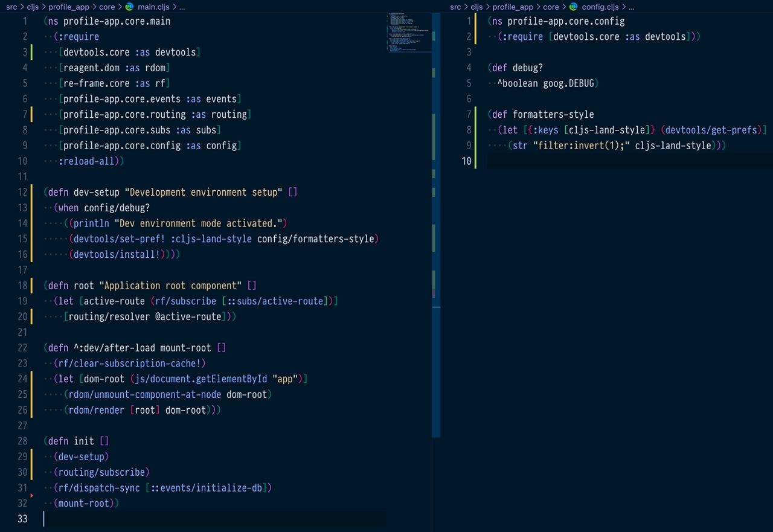Click 'profile-app.core.config' namespace in config.cljs
Image resolution: width=773 pixels, height=532 pixels.
[x=566, y=21]
